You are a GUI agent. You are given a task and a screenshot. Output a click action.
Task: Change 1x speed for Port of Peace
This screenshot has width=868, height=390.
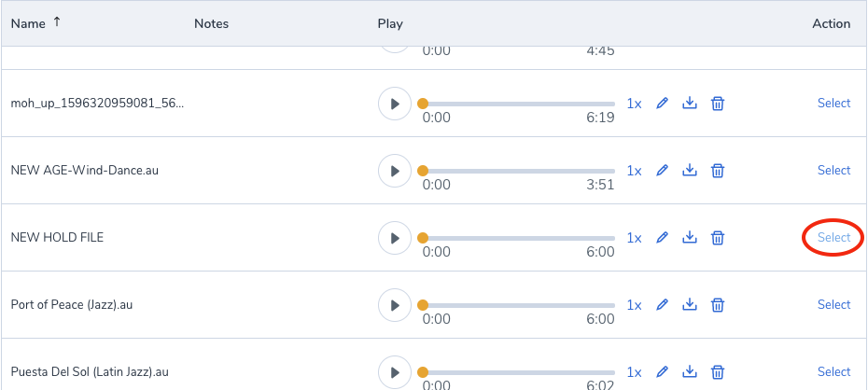pyautogui.click(x=634, y=305)
